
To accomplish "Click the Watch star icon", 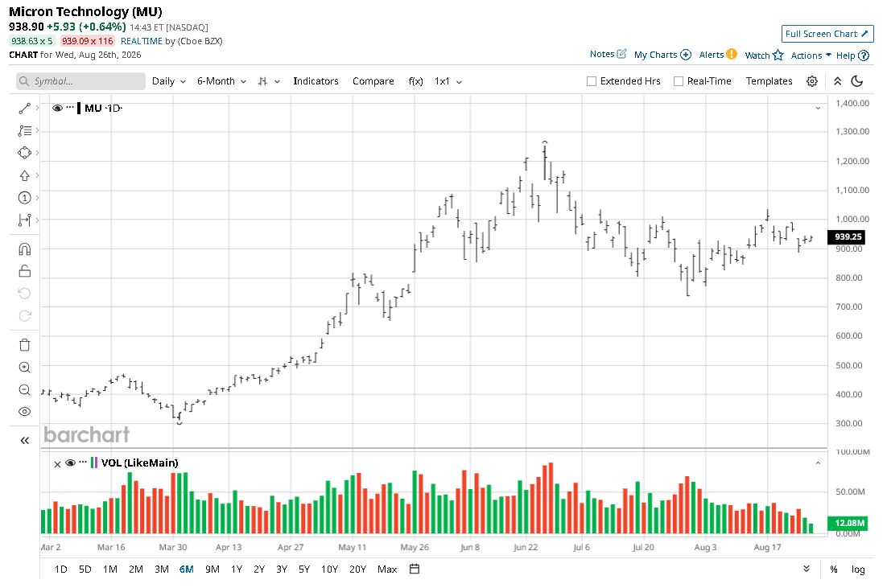I will coord(778,55).
